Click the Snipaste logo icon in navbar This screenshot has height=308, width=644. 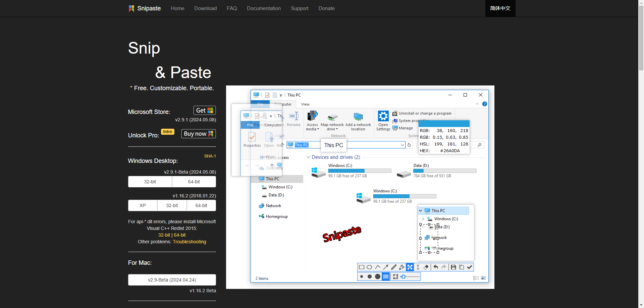[131, 8]
